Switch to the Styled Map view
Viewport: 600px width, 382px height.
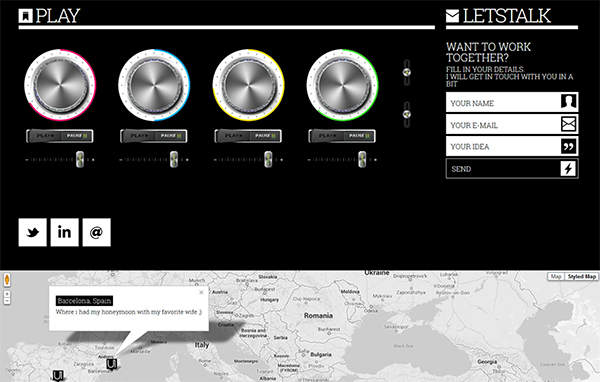[582, 277]
